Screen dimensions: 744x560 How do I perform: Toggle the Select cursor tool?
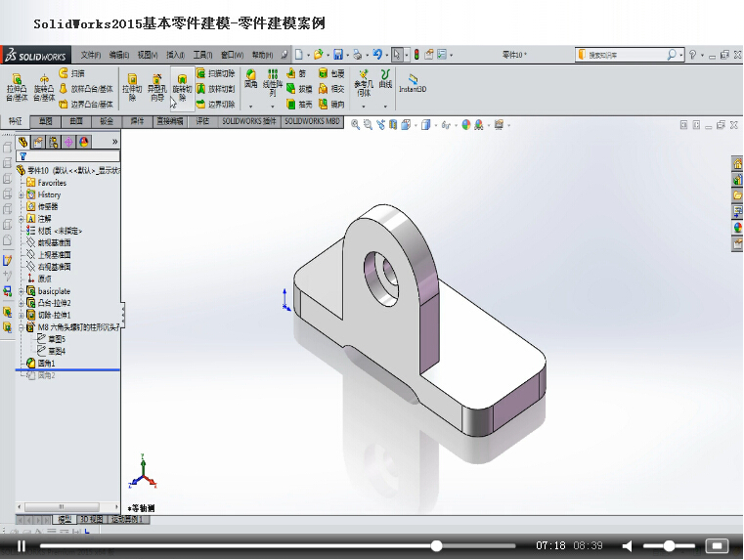click(397, 55)
